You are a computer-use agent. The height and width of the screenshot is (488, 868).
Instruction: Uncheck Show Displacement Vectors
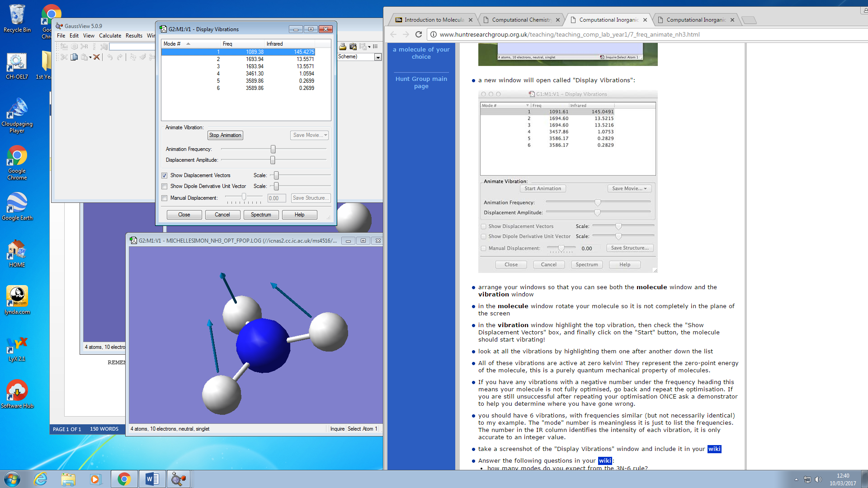[165, 175]
